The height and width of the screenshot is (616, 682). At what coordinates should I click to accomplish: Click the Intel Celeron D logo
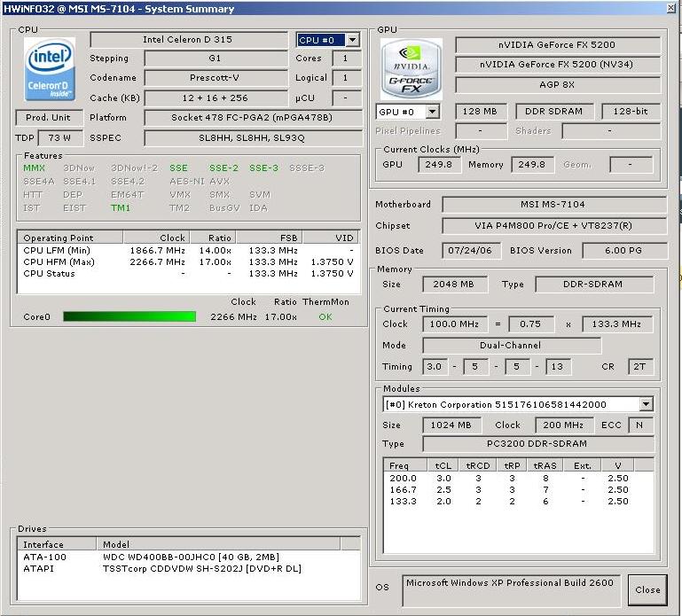[51, 68]
